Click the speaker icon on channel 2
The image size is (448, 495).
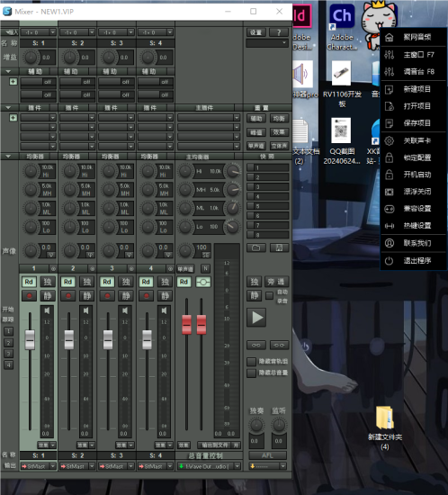tap(85, 310)
